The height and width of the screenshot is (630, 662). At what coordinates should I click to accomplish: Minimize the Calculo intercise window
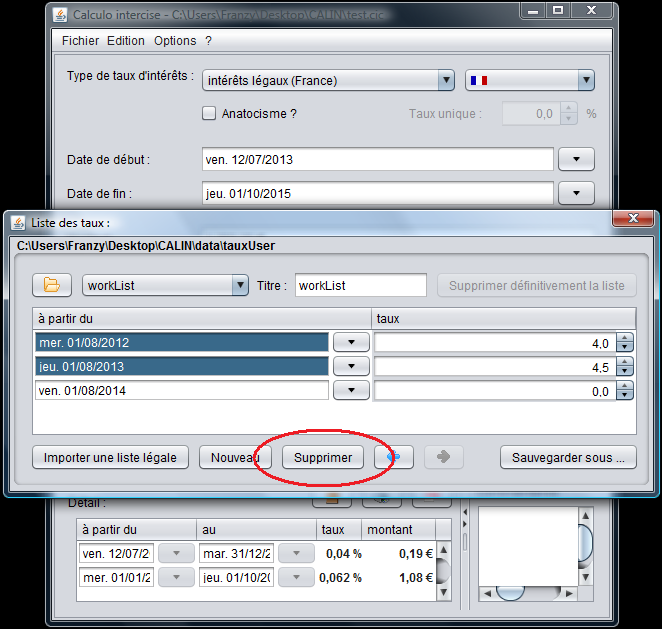(x=533, y=10)
